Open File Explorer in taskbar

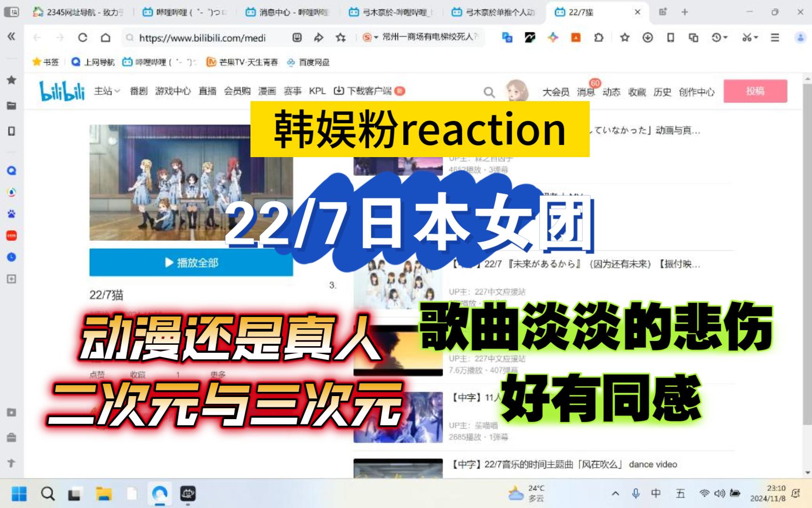click(103, 494)
